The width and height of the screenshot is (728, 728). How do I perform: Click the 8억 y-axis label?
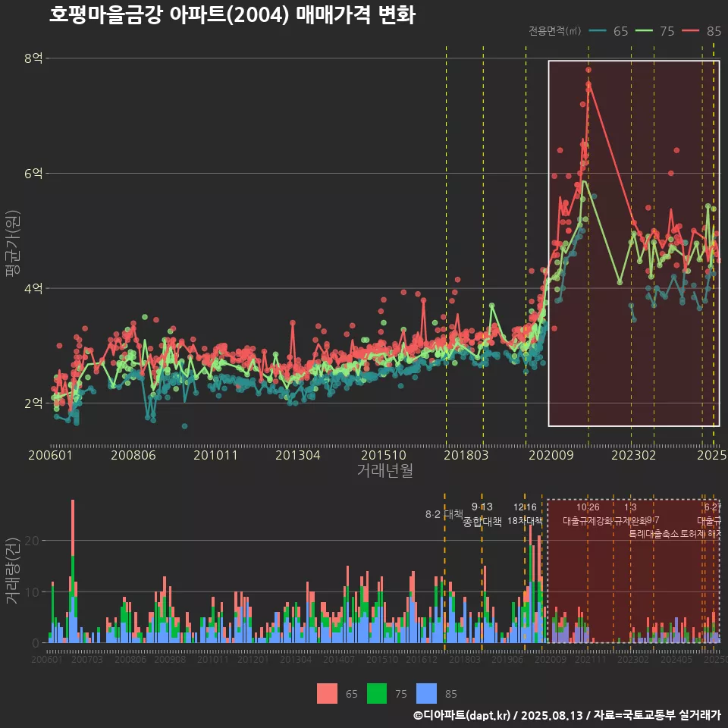[33, 58]
